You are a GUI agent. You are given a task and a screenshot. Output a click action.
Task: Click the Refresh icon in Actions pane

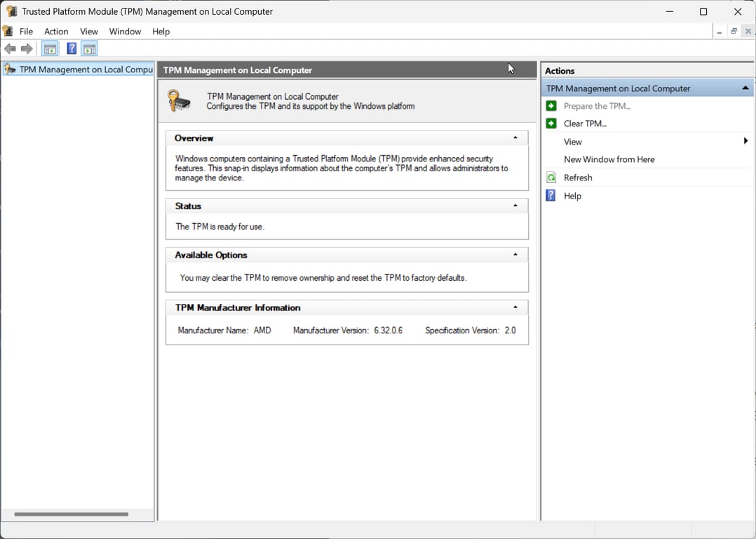coord(551,178)
